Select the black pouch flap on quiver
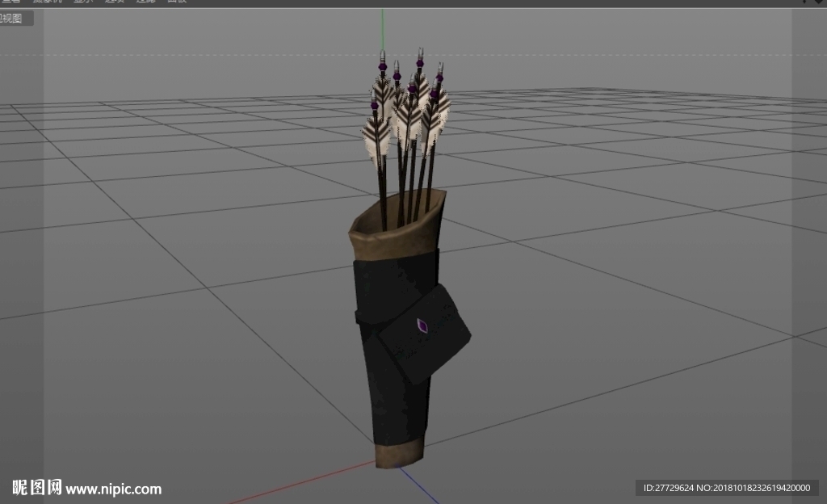Image resolution: width=827 pixels, height=504 pixels. (425, 334)
